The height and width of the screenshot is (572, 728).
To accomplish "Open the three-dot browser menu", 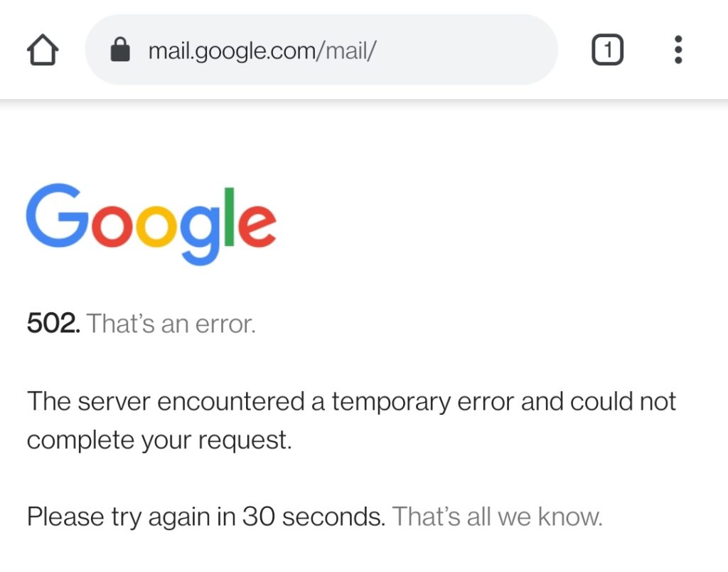I will pos(678,50).
